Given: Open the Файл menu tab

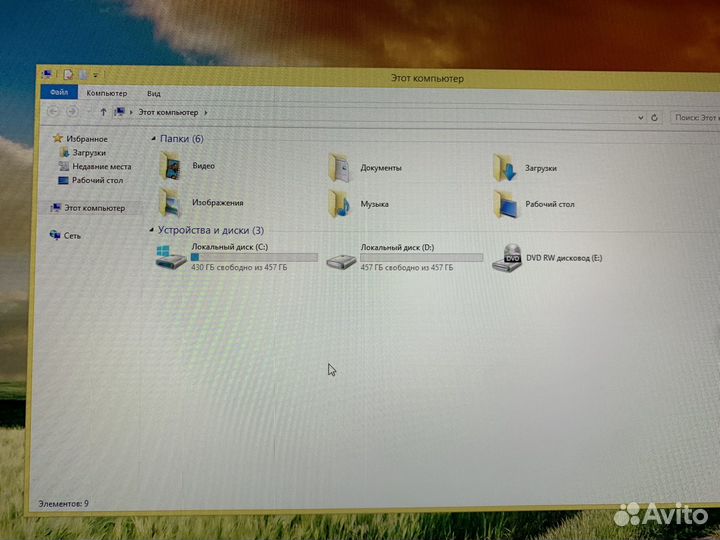Looking at the screenshot, I should pyautogui.click(x=59, y=92).
